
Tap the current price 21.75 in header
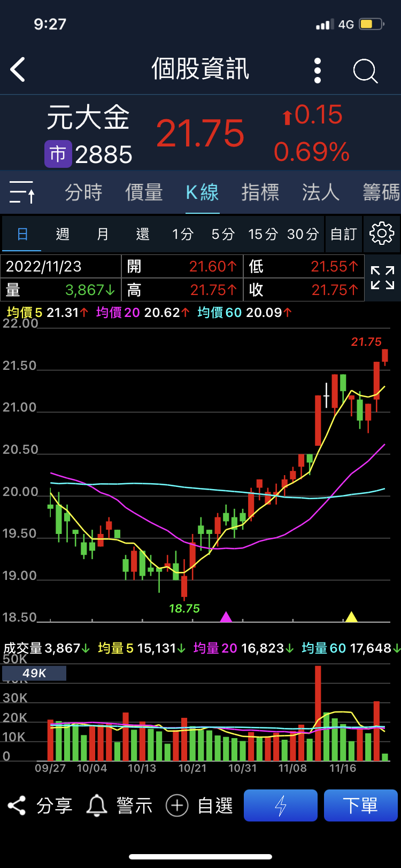pos(200,133)
